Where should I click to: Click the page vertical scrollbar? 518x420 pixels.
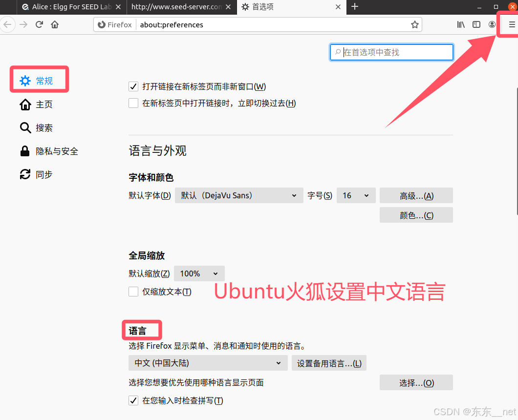[x=517, y=151]
